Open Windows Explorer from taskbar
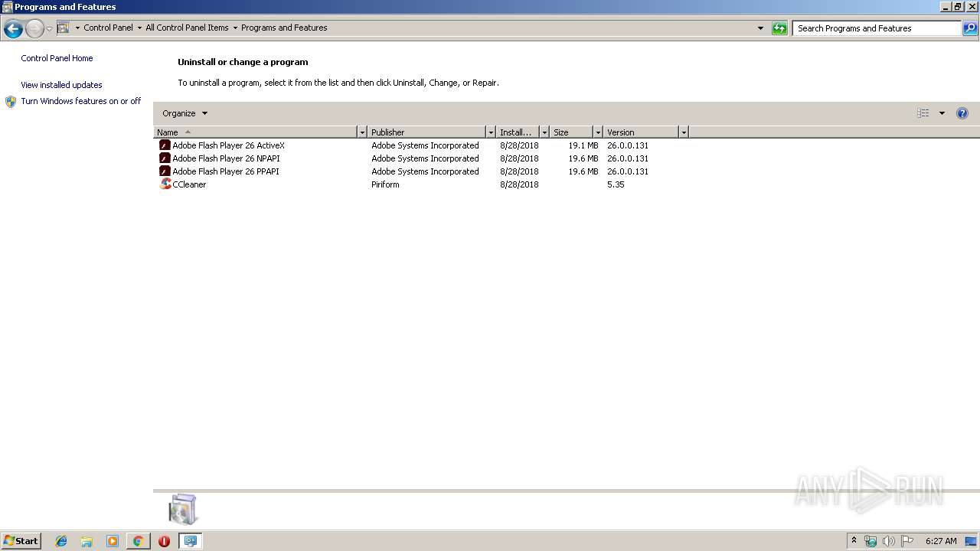This screenshot has height=551, width=980. coord(87,541)
